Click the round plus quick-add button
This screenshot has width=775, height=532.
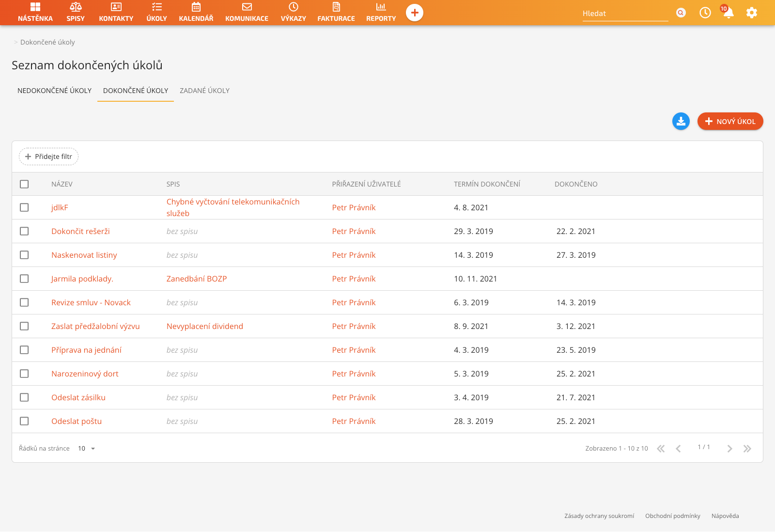tap(415, 13)
